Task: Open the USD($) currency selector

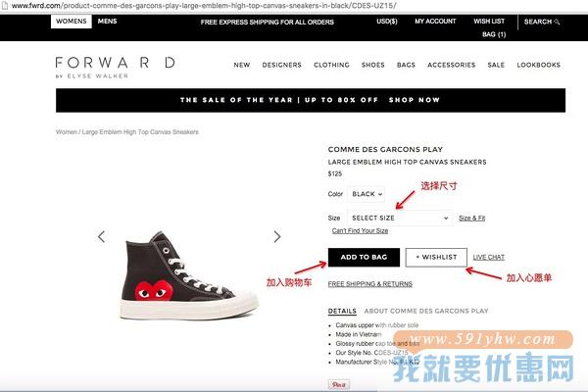Action: click(387, 22)
